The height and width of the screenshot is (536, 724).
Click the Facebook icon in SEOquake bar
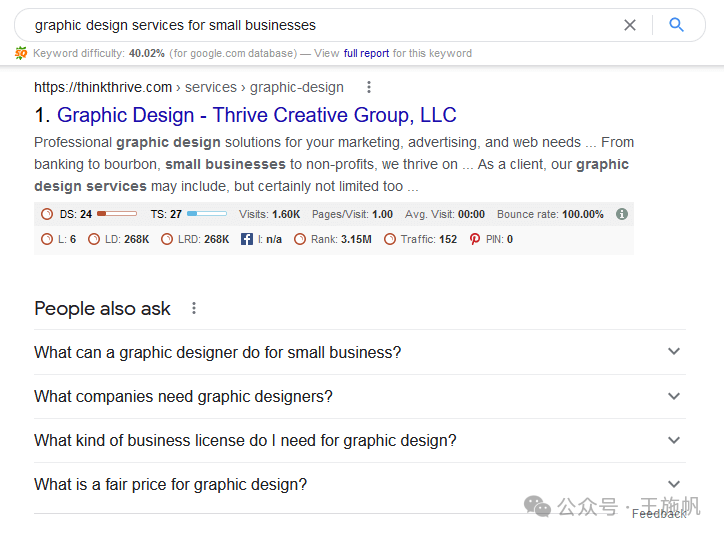pos(247,239)
